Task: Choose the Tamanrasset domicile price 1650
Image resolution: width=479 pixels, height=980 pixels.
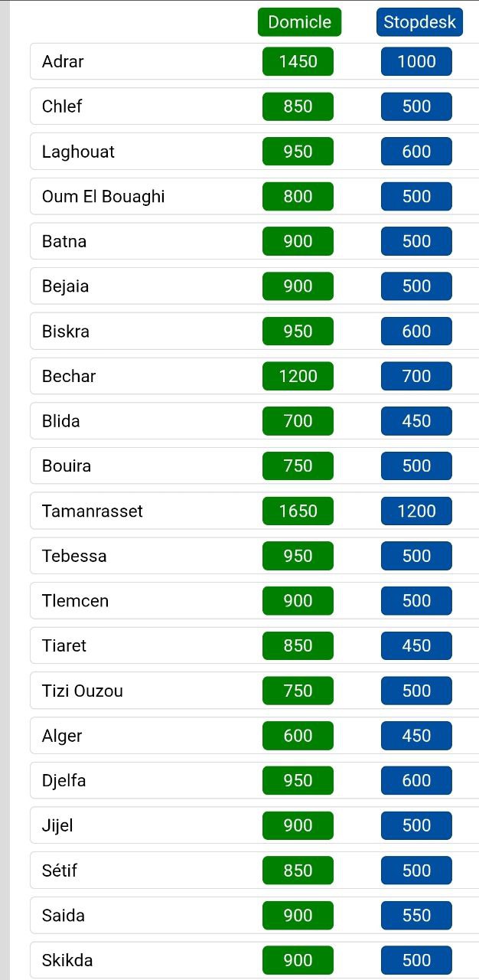Action: coord(298,511)
